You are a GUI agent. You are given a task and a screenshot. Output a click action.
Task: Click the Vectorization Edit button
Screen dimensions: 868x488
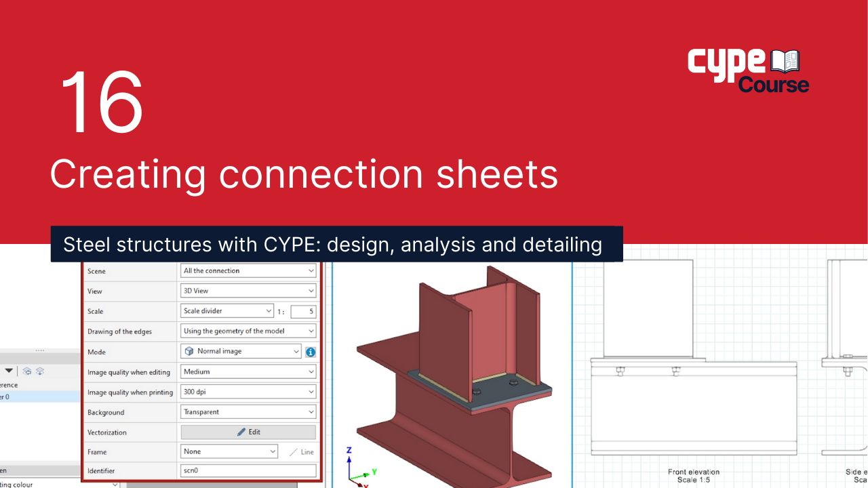click(x=248, y=432)
